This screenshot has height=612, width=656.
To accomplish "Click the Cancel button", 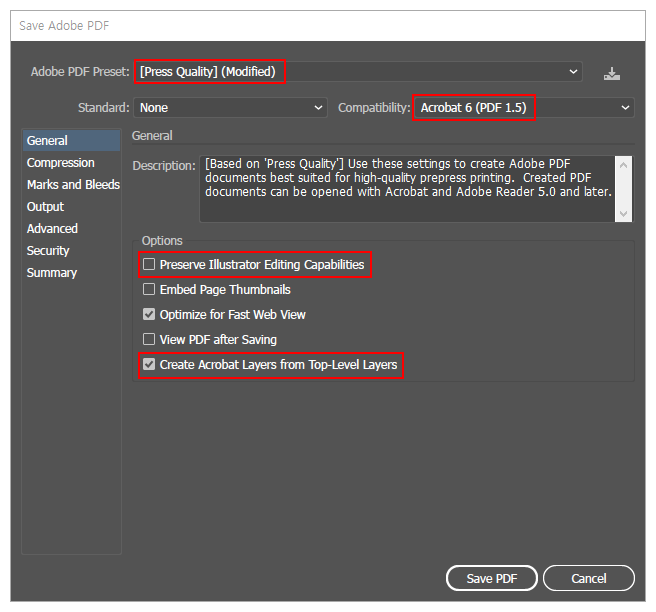I will click(x=589, y=579).
